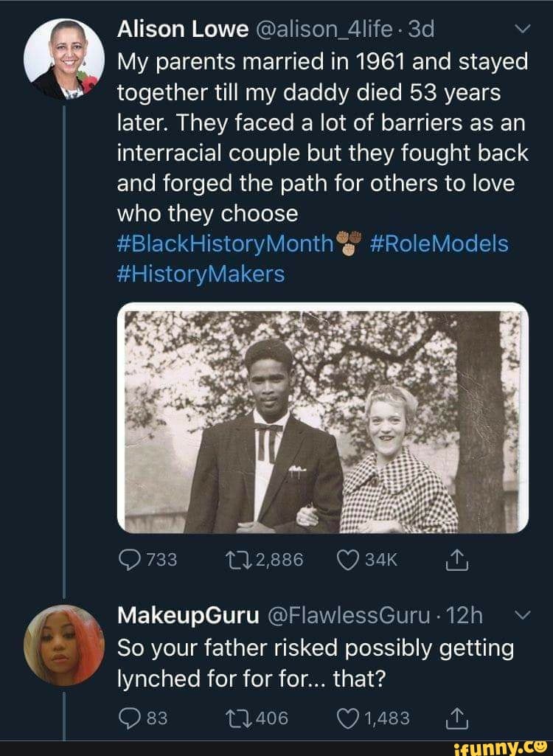553x756 pixels.
Task: Open the #HistoryMakers hashtag
Action: (201, 274)
